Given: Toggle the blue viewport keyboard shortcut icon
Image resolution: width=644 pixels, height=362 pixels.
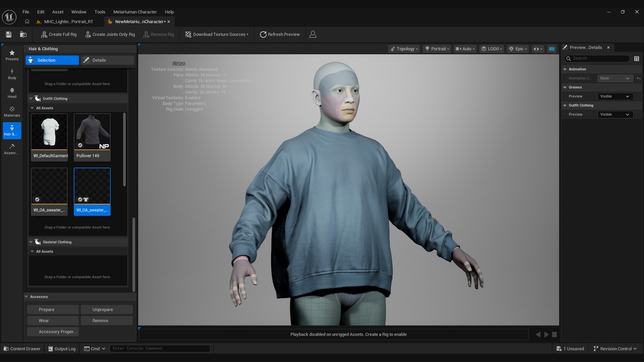Looking at the screenshot, I should tap(551, 49).
